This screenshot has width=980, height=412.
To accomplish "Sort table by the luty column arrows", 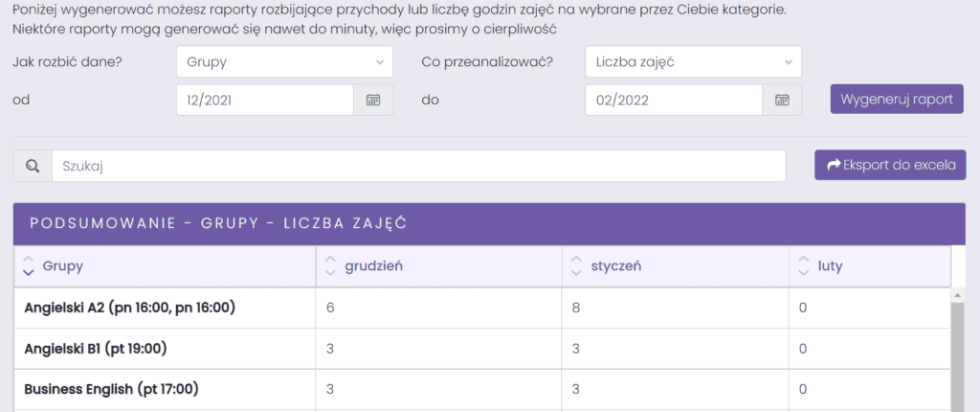I will point(804,266).
